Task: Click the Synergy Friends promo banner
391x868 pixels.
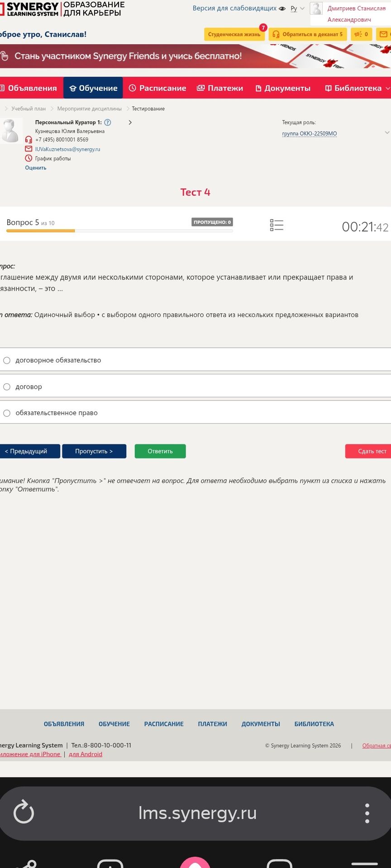Action: [195, 56]
